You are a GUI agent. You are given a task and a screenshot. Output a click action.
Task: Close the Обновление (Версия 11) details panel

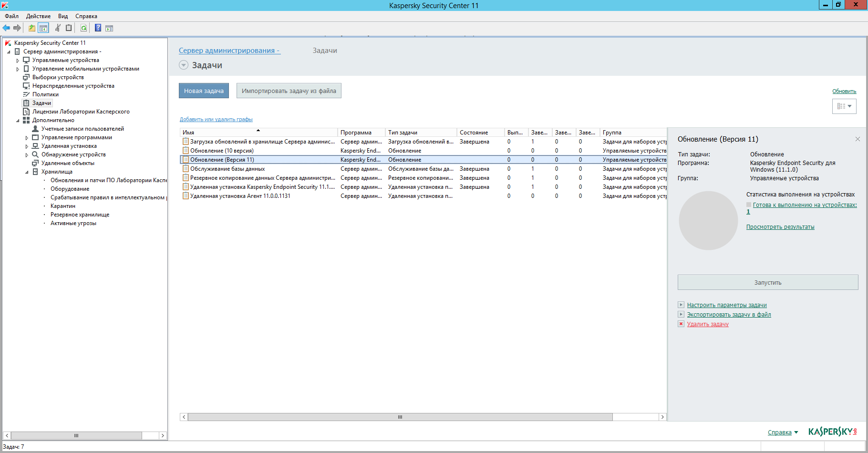(x=858, y=139)
